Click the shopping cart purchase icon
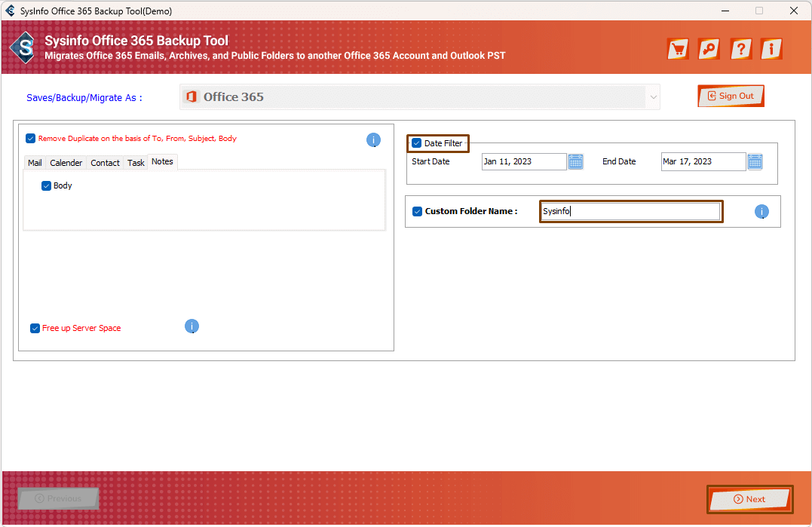 coord(678,49)
